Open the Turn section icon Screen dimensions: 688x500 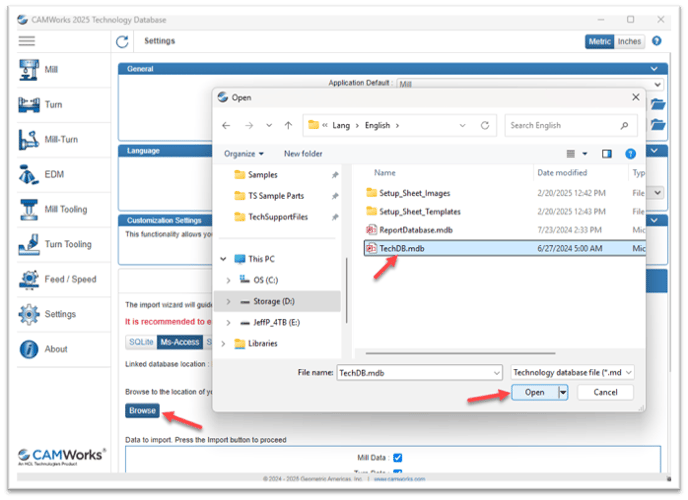(29, 105)
